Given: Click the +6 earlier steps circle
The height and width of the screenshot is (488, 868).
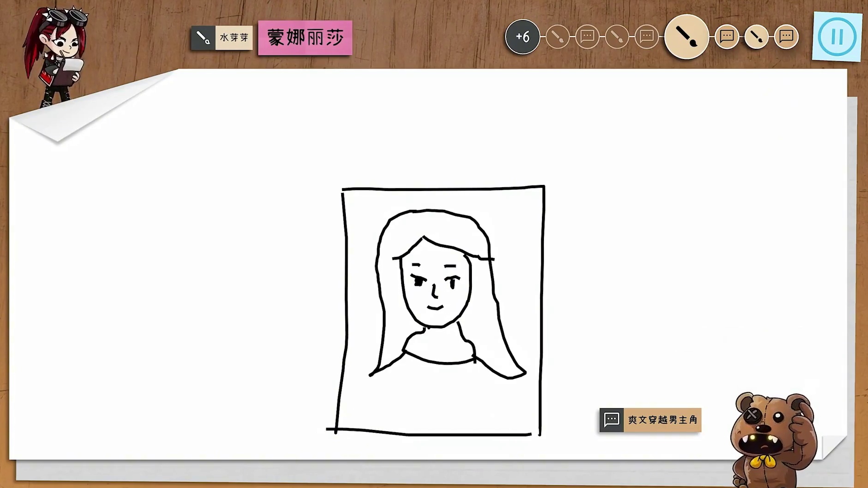Looking at the screenshot, I should pyautogui.click(x=522, y=36).
